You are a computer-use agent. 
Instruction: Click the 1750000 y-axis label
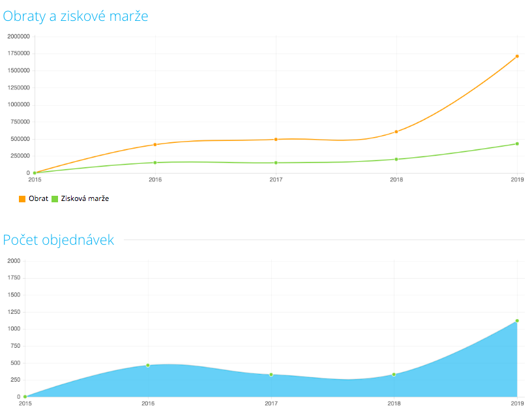[19, 54]
